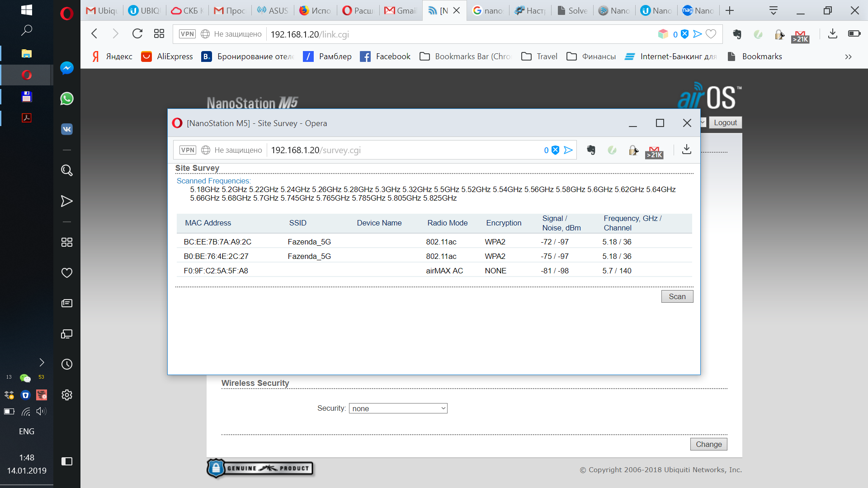Open Яндекс bookmark

click(x=113, y=56)
